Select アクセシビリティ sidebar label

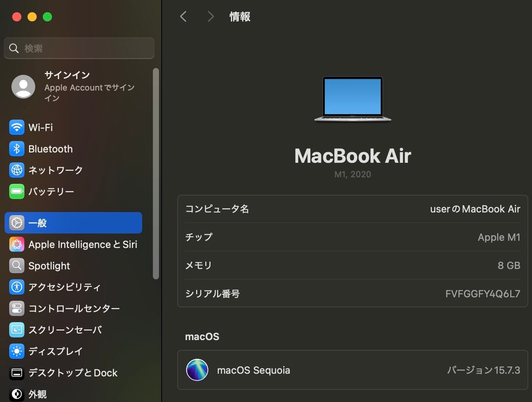(x=65, y=287)
